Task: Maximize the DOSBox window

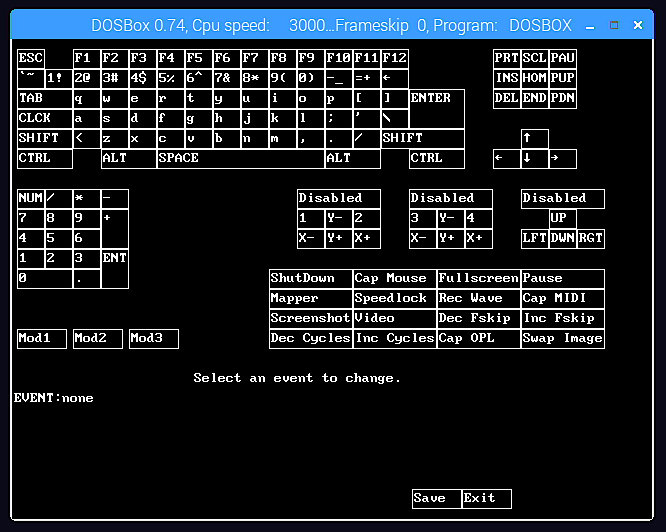Action: [x=614, y=25]
